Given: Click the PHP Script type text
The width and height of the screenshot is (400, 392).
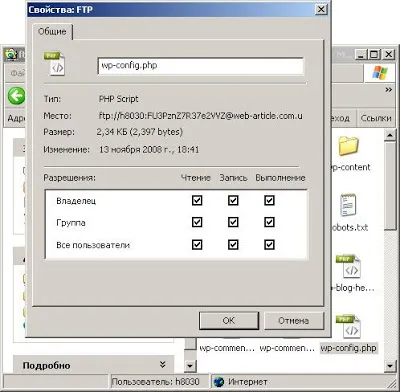Looking at the screenshot, I should coord(118,99).
